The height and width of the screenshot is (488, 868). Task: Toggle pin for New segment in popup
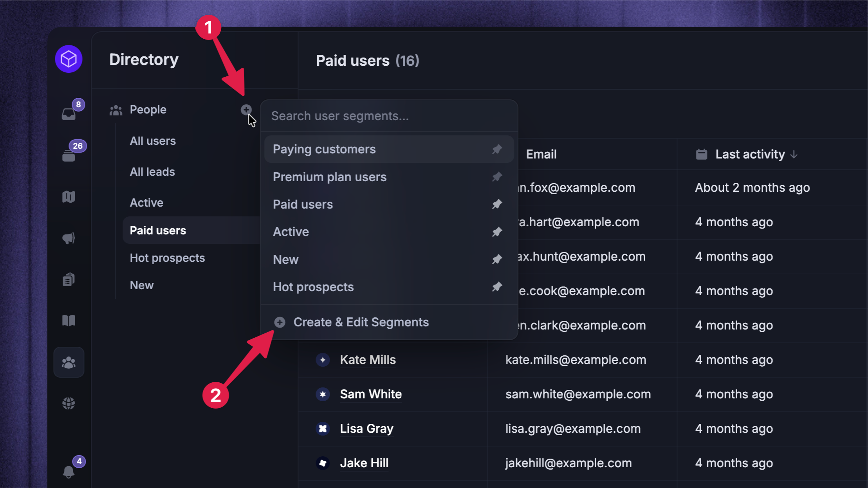point(497,259)
